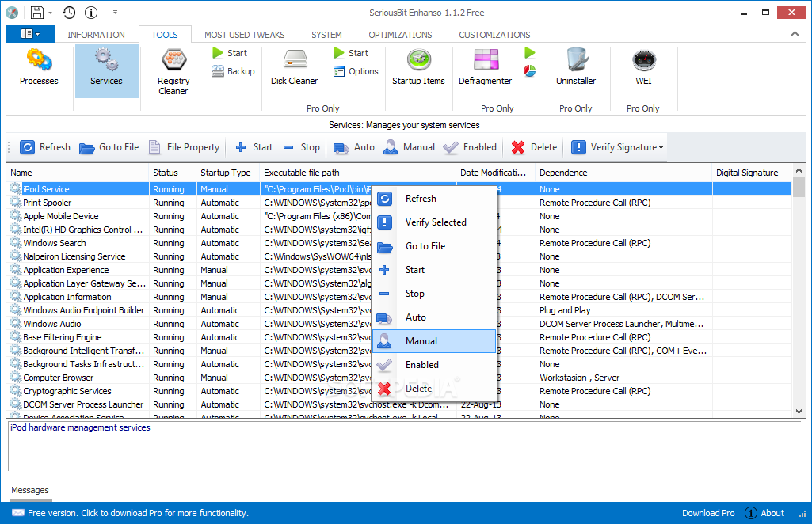Open the Services tool
Screen dimensions: 812x524
(107, 71)
